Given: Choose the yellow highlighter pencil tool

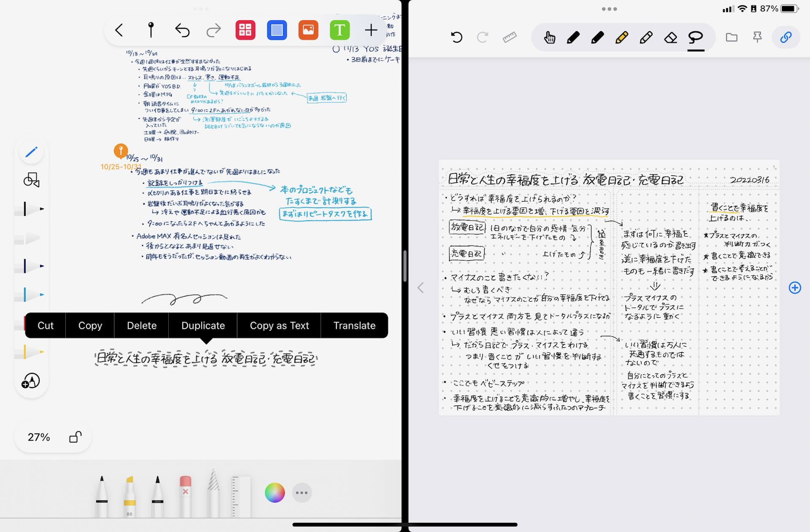Looking at the screenshot, I should pyautogui.click(x=622, y=38).
